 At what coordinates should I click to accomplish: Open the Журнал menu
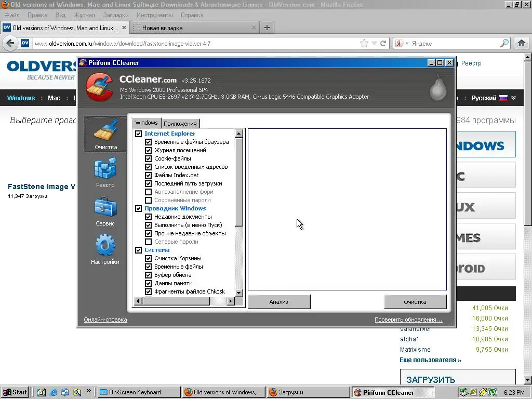click(85, 15)
